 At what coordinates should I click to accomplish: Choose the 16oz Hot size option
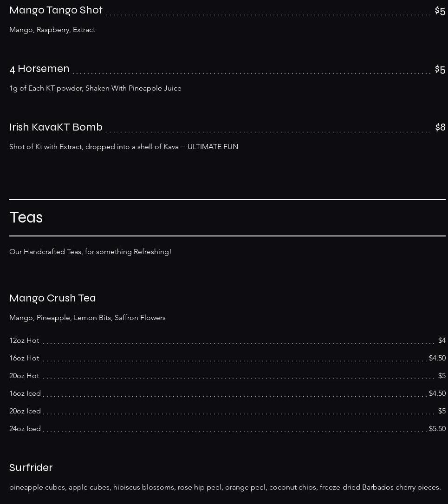point(24,358)
